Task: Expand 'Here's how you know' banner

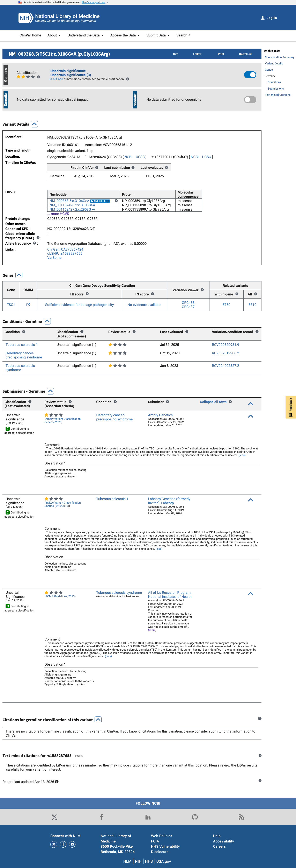Action: pyautogui.click(x=95, y=2)
